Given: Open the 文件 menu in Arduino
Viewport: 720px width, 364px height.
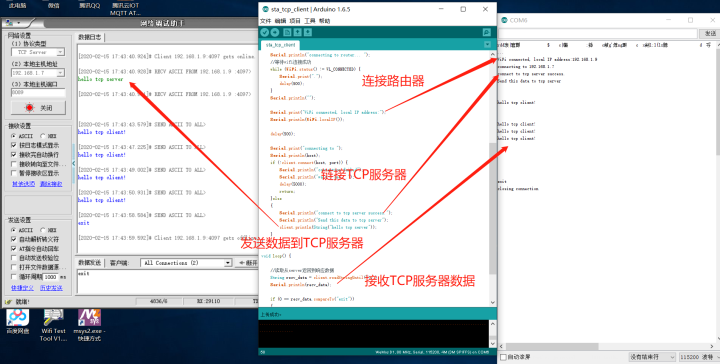Looking at the screenshot, I should (265, 21).
